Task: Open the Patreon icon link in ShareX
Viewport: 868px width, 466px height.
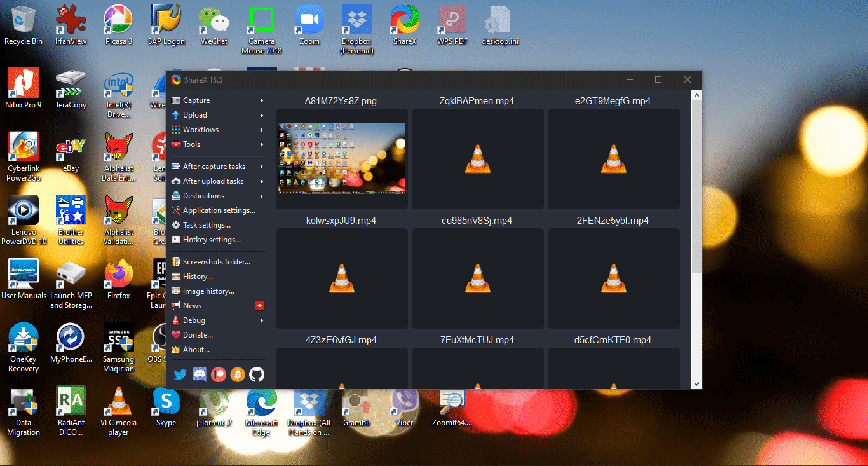Action: (x=219, y=374)
